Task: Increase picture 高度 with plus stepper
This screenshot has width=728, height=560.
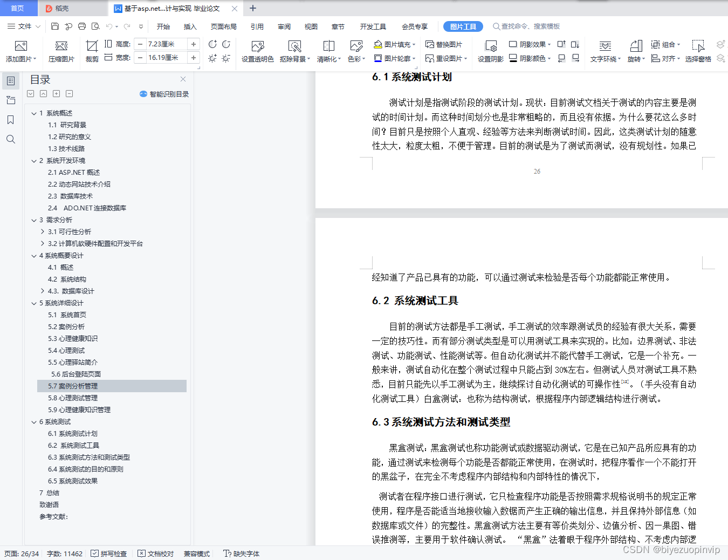Action: click(193, 44)
